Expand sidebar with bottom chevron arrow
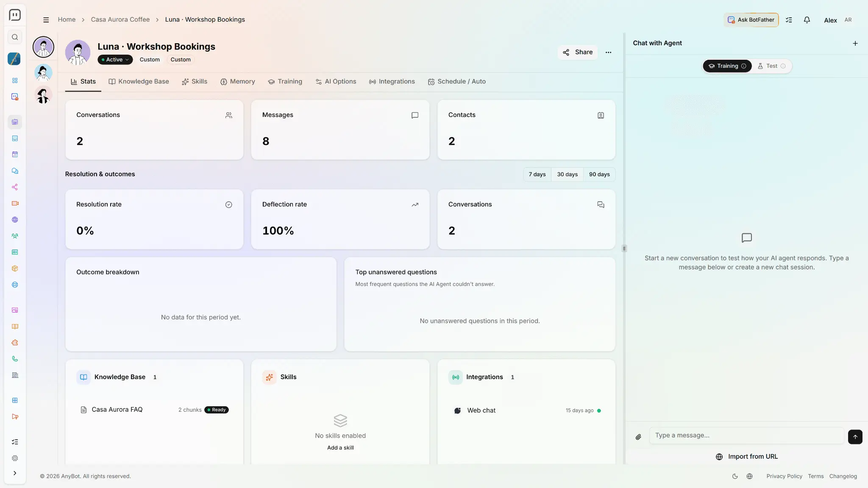The width and height of the screenshot is (868, 488). pos(15,473)
